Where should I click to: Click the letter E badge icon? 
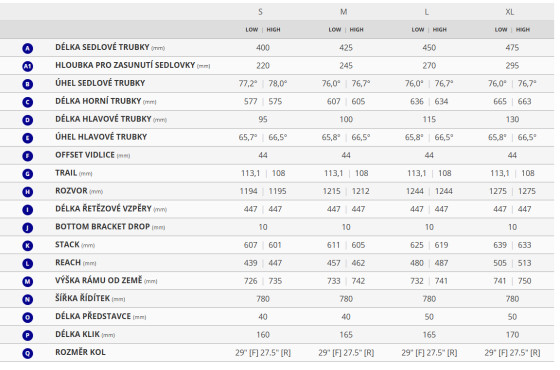coord(28,138)
